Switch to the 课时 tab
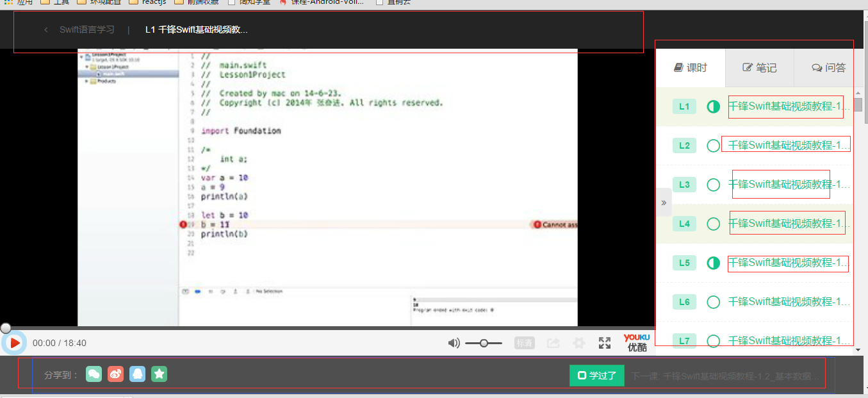This screenshot has height=398, width=868. (691, 67)
